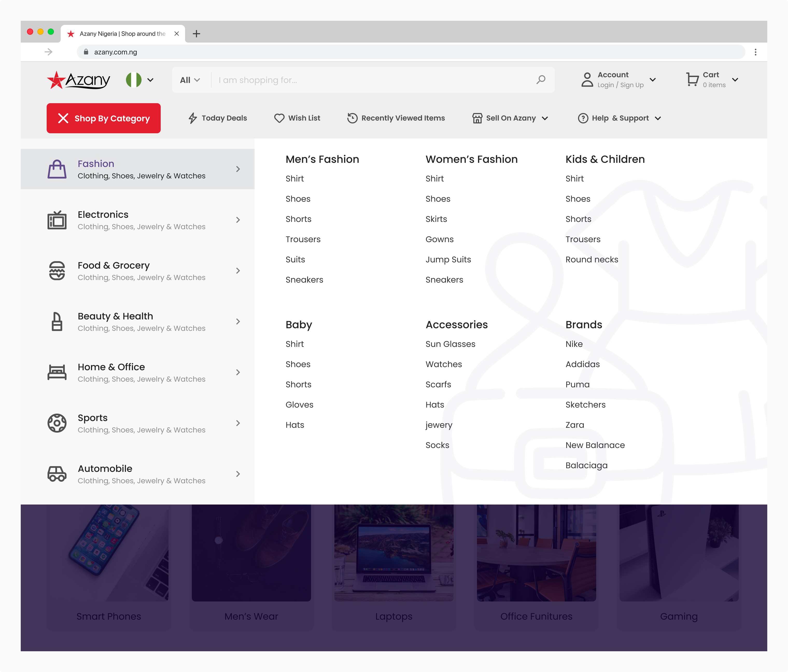
Task: Open Baby Gloves link
Action: click(299, 405)
